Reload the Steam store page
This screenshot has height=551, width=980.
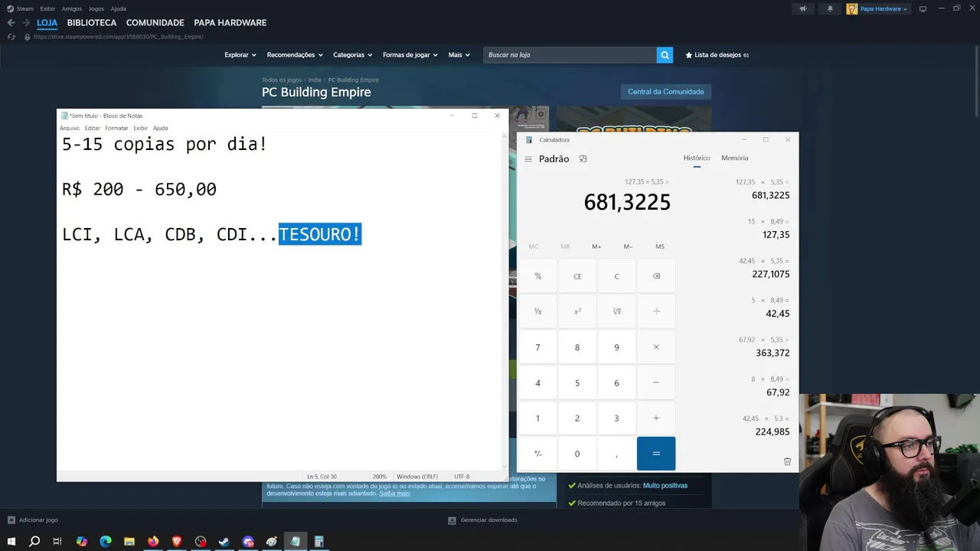point(11,37)
